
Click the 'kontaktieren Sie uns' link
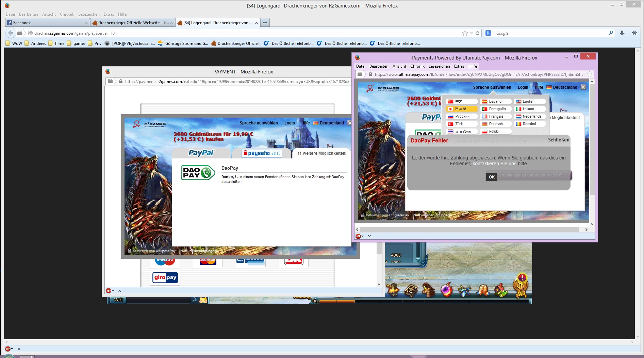[x=494, y=164]
